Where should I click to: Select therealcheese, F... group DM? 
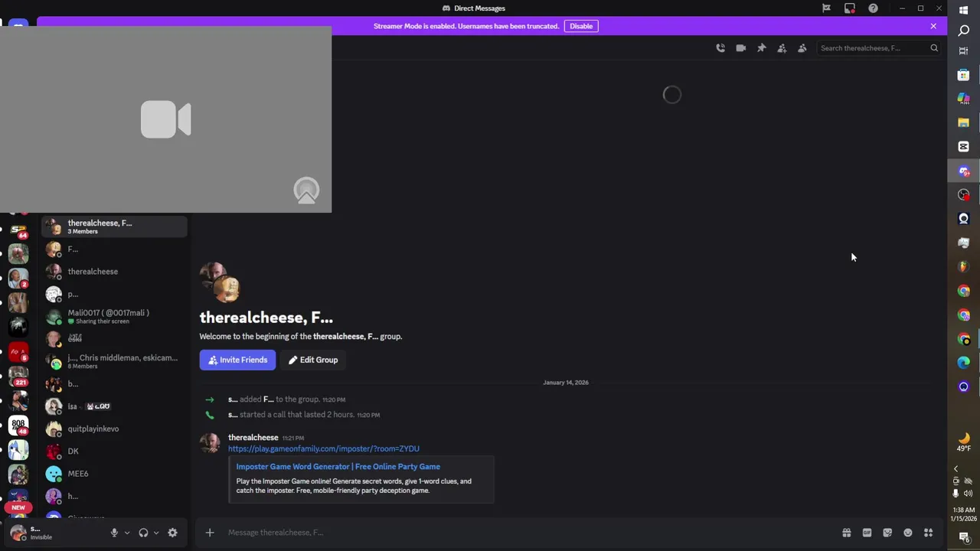click(x=114, y=227)
